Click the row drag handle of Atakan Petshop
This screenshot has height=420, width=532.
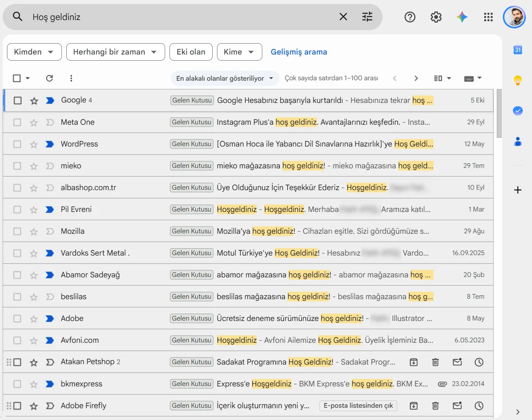point(9,362)
